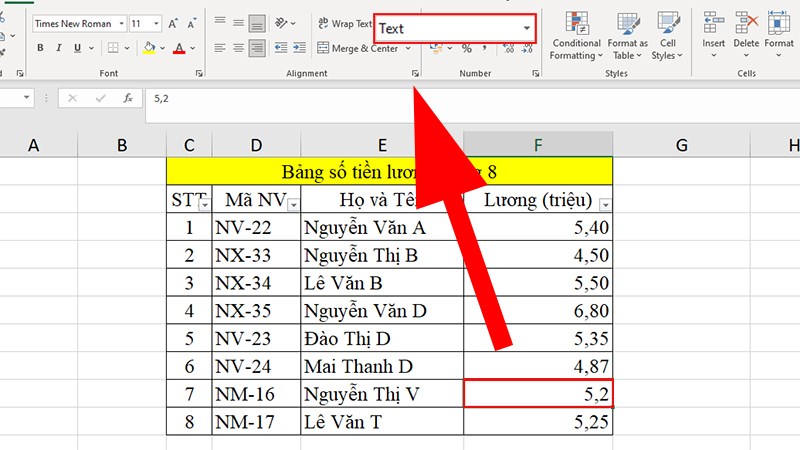Select cell NV-22

pyautogui.click(x=256, y=227)
